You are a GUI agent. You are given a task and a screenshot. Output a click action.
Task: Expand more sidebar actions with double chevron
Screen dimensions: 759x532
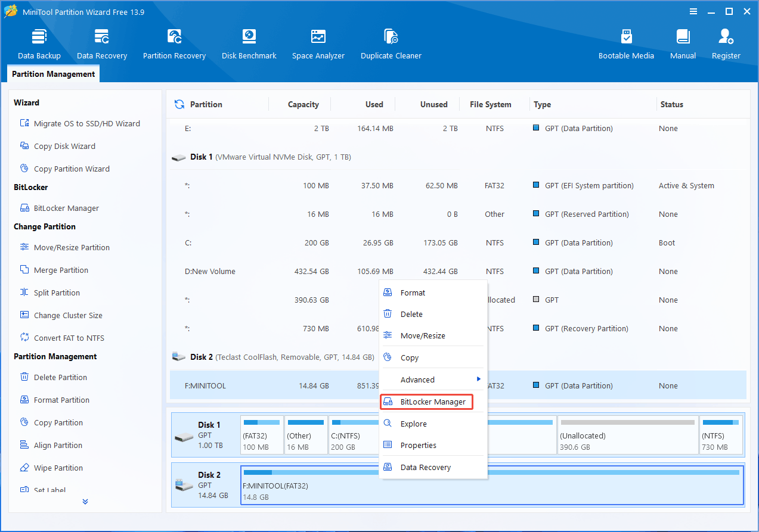(x=85, y=502)
